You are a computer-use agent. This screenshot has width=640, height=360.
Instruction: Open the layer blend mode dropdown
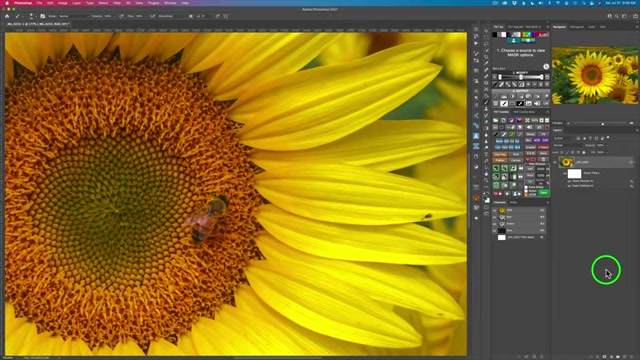tap(568, 145)
